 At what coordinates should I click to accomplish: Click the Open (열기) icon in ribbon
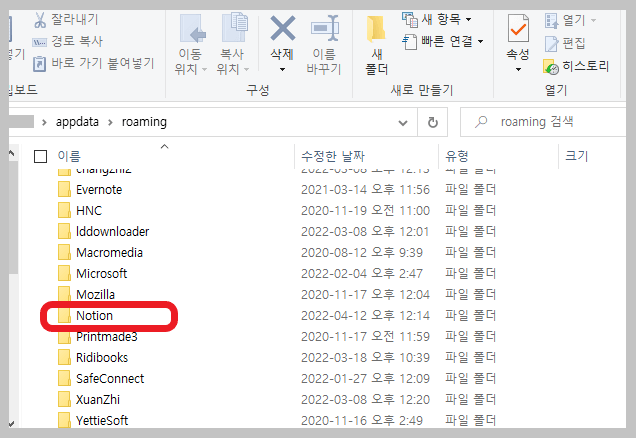552,20
